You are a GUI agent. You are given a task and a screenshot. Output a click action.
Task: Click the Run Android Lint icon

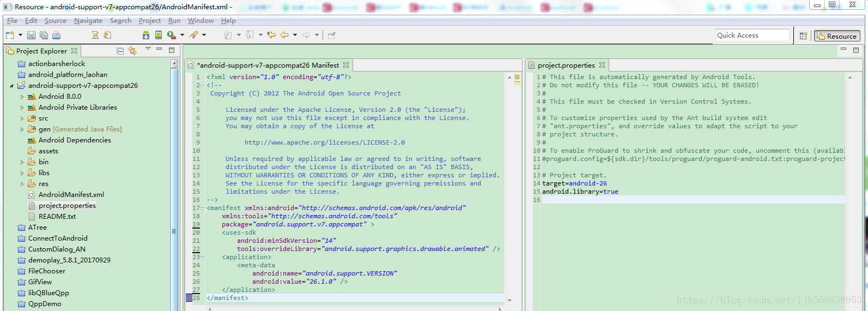171,35
